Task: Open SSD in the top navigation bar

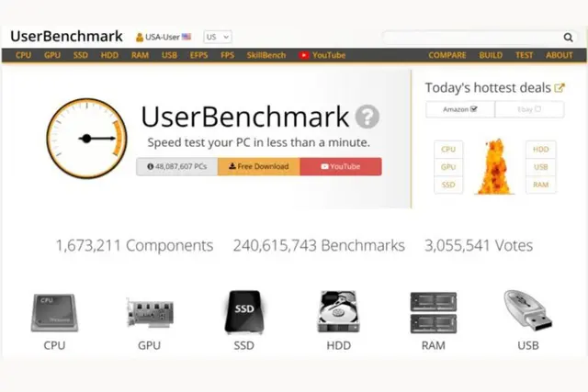Action: tap(81, 55)
